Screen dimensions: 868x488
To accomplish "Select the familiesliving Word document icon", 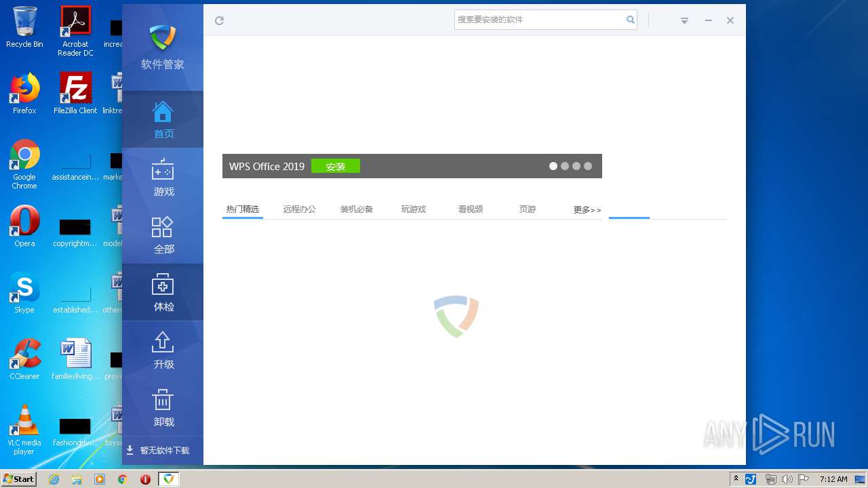I will click(75, 359).
